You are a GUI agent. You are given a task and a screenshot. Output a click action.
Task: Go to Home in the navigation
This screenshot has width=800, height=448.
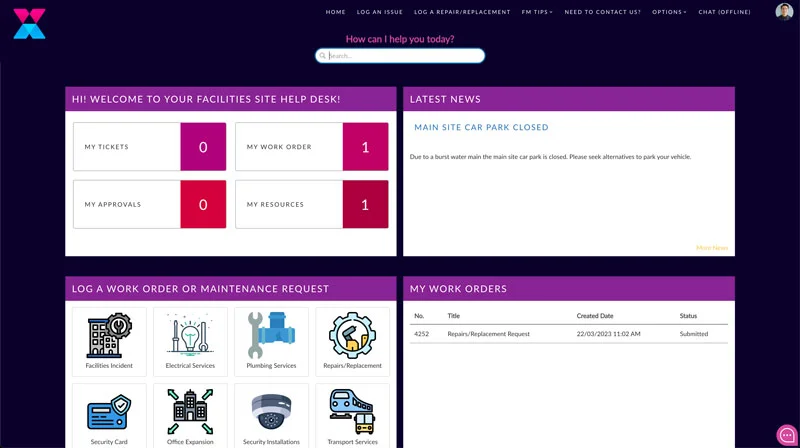coord(336,12)
